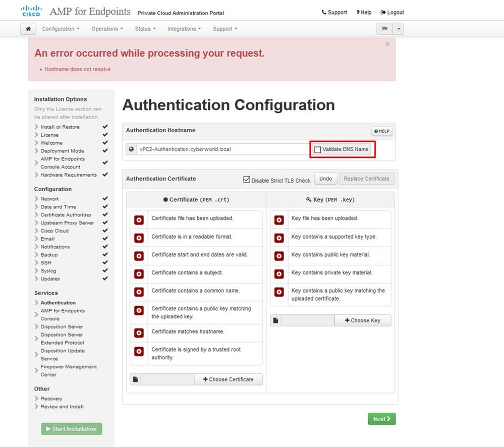The image size is (504, 447).
Task: Enable the Validate DNS Name checkbox
Action: (317, 149)
